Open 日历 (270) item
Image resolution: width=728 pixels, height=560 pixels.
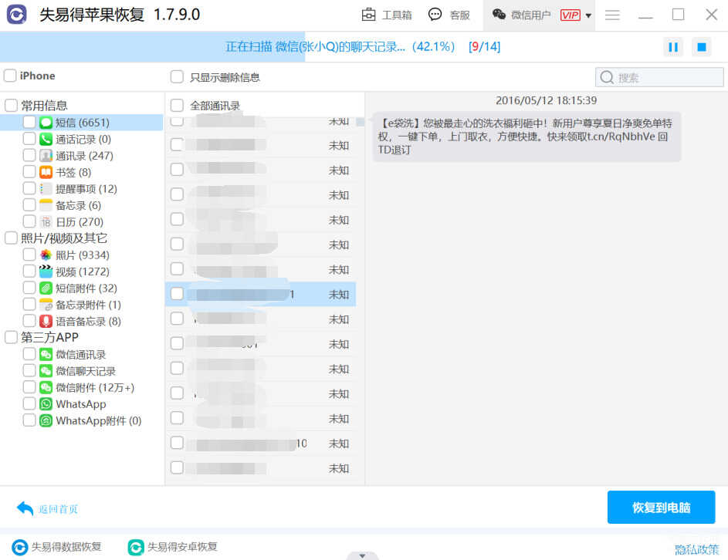click(80, 222)
